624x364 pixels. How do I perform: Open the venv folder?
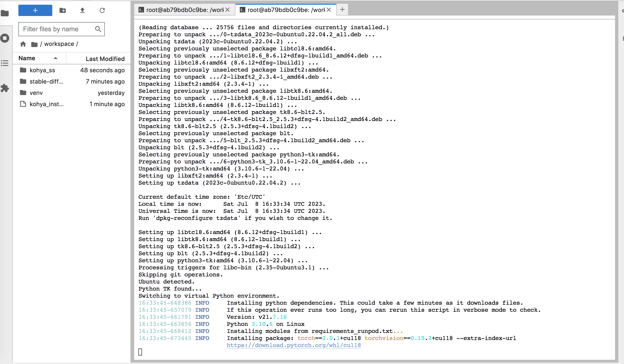click(36, 93)
